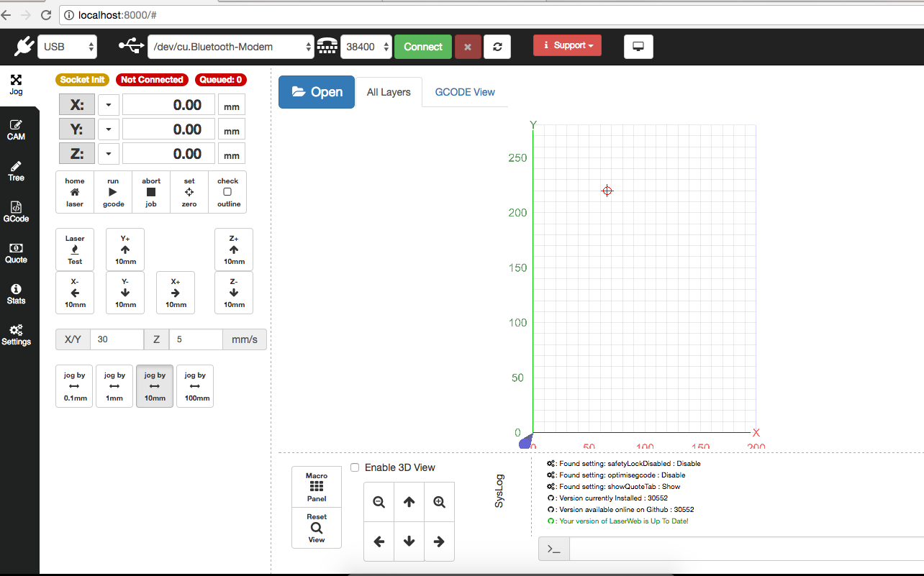The width and height of the screenshot is (924, 576).
Task: Change baud rate 38400 dropdown
Action: [x=366, y=47]
